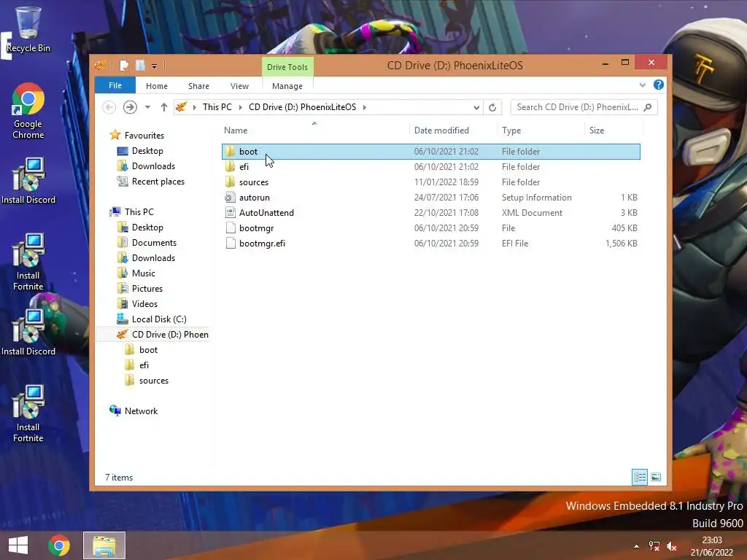Select the AutoUnattend XML document
The image size is (747, 560).
pyautogui.click(x=430, y=212)
